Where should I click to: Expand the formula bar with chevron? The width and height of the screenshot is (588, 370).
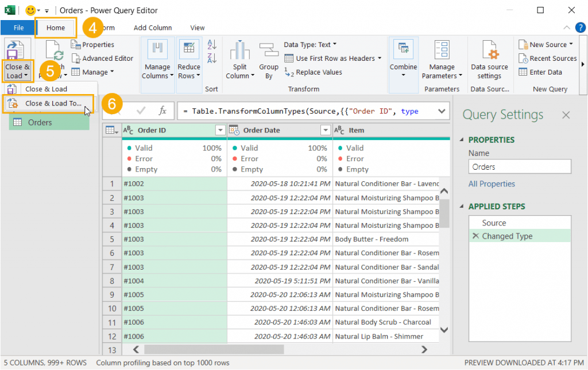[442, 111]
